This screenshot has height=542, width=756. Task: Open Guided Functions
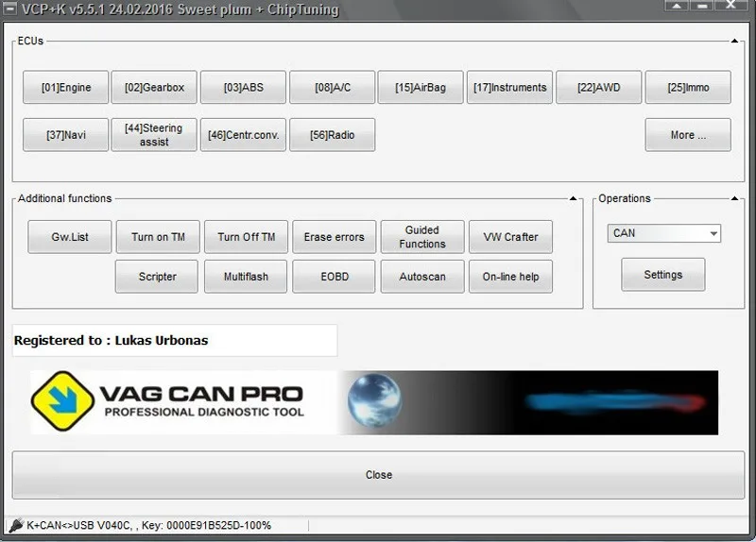coord(422,237)
